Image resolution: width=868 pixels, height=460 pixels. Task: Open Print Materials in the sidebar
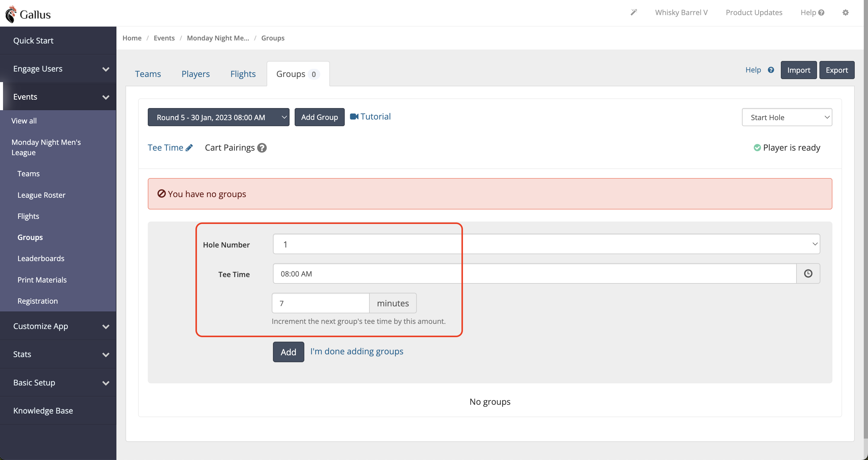[42, 280]
